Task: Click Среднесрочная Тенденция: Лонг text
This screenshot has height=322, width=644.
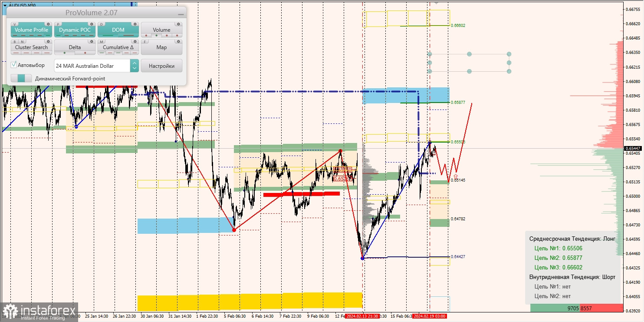Action: (572, 239)
